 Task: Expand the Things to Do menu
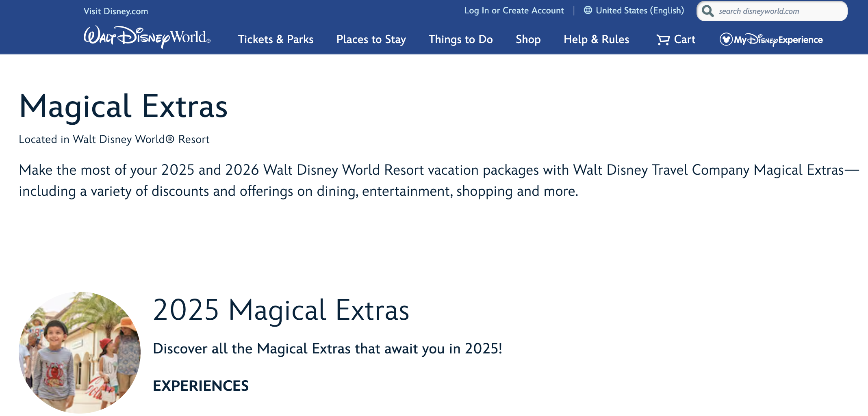coord(460,39)
